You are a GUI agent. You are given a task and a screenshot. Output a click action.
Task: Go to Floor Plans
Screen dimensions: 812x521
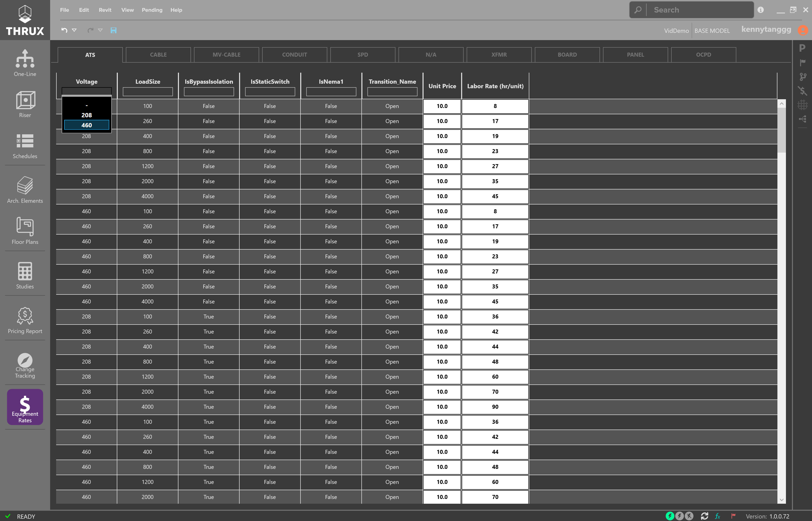tap(25, 231)
